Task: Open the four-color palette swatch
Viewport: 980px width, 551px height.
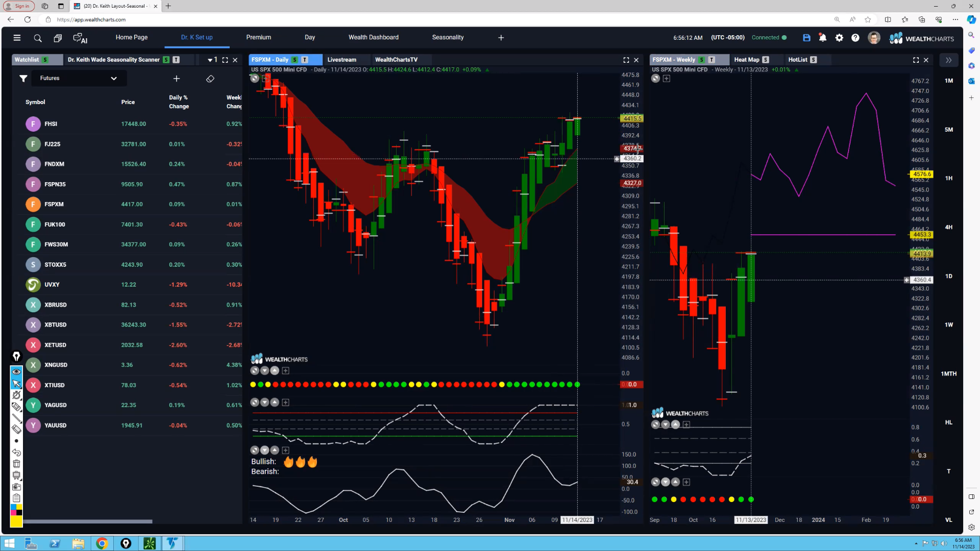Action: [16, 510]
